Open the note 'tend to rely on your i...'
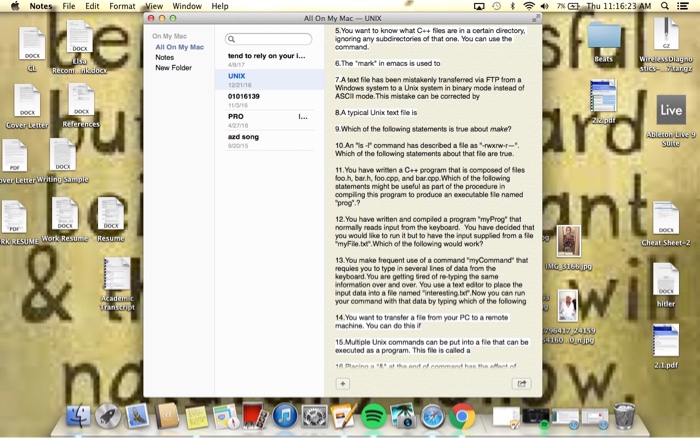The image size is (700, 438). tap(269, 59)
